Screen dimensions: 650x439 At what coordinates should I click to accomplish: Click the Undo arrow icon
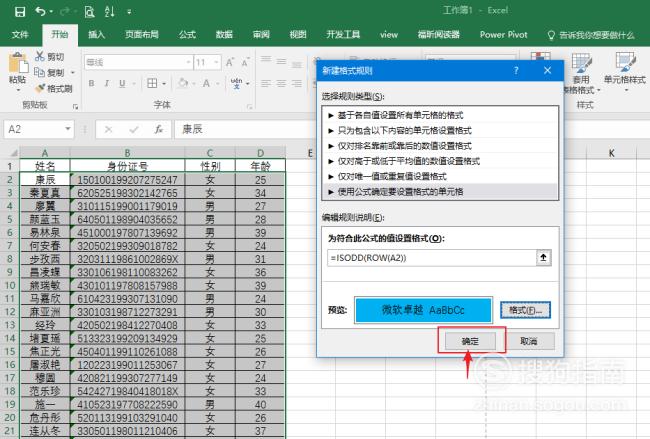tap(41, 12)
